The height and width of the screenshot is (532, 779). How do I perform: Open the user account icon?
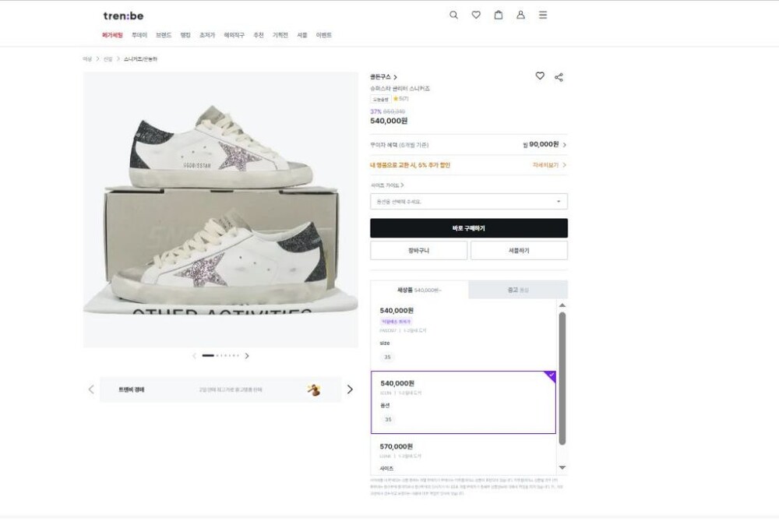[x=520, y=15]
